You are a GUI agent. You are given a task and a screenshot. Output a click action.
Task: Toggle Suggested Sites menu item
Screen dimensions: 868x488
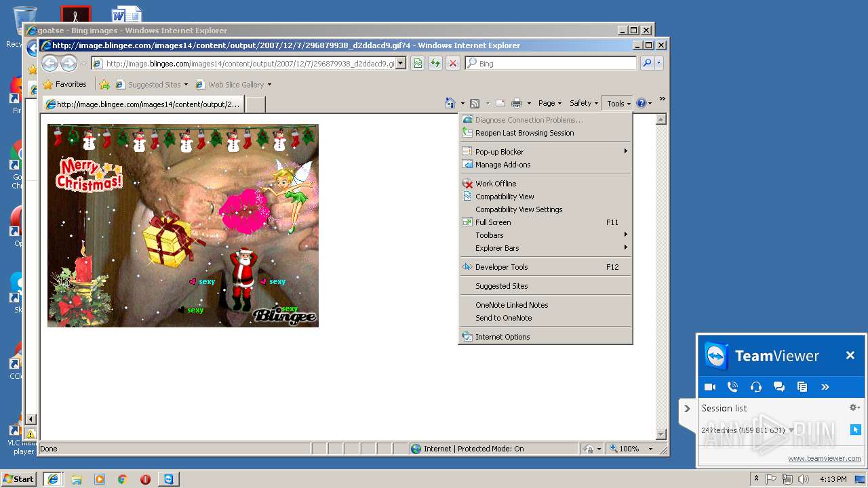click(x=545, y=286)
